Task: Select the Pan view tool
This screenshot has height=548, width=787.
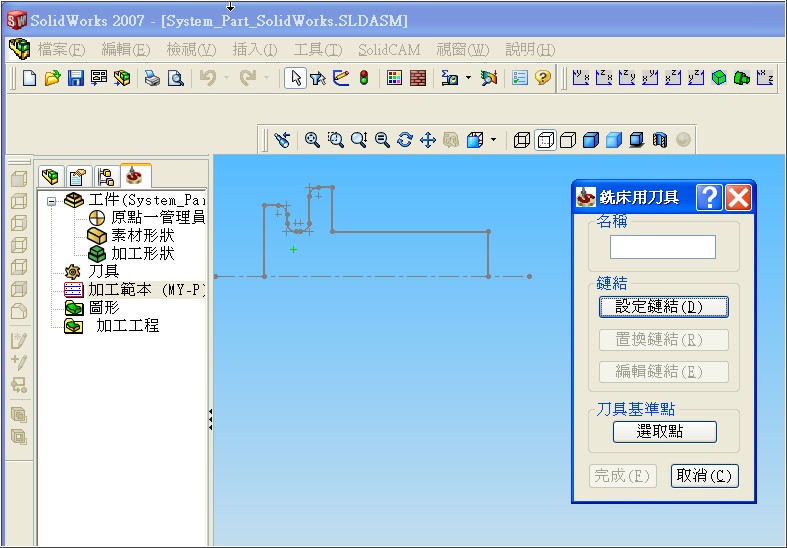Action: pos(428,141)
